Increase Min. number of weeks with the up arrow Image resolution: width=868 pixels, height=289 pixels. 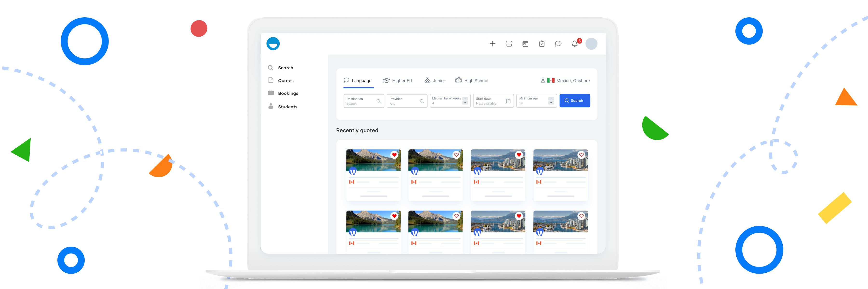tap(465, 99)
